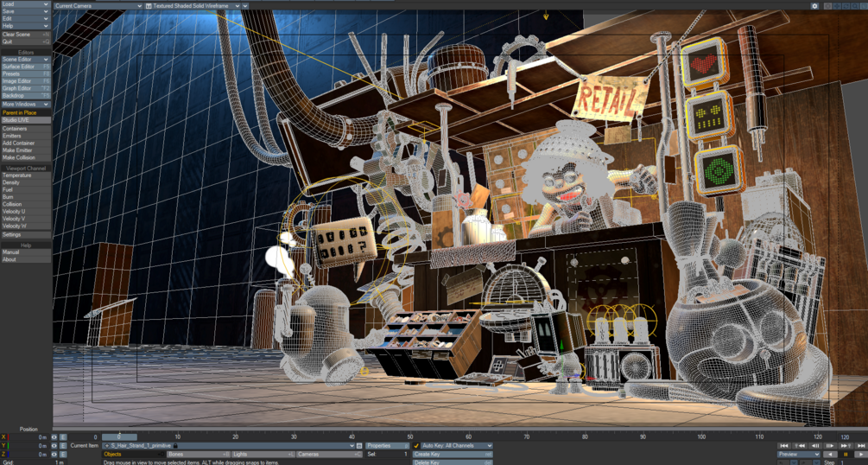This screenshot has width=868, height=465.
Task: Open the Image Editor
Action: click(25, 81)
